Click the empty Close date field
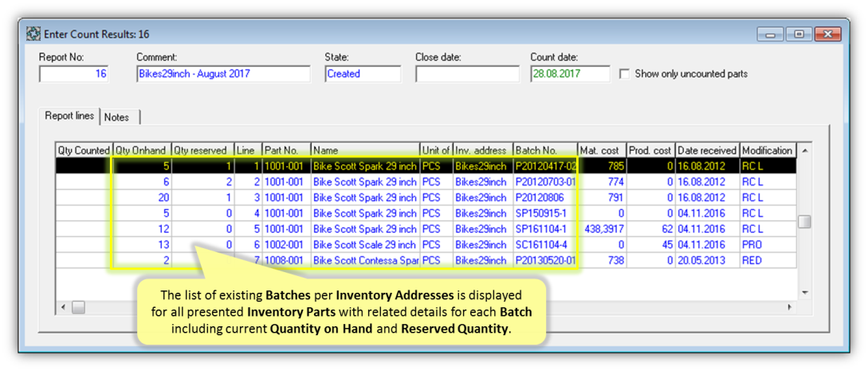The width and height of the screenshot is (868, 371). click(467, 73)
